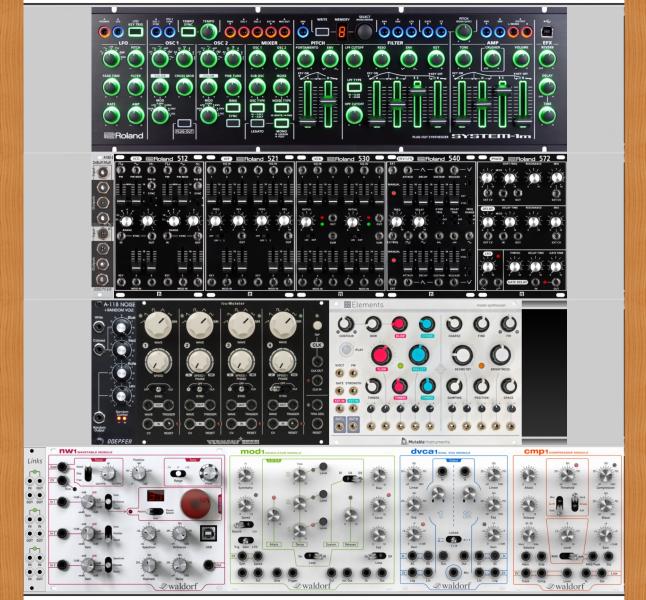Adjust the HPF CUTOFF knob on System-1m

[354, 115]
